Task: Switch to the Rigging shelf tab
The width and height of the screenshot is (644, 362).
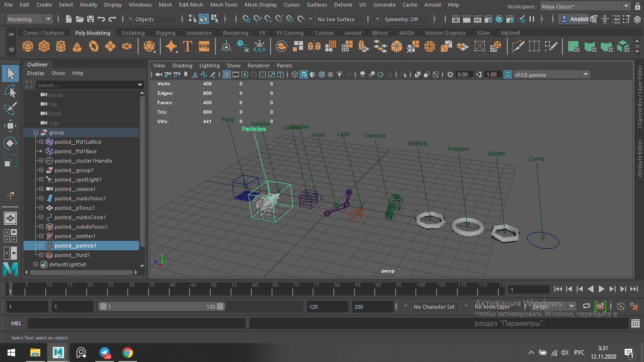Action: 165,33
